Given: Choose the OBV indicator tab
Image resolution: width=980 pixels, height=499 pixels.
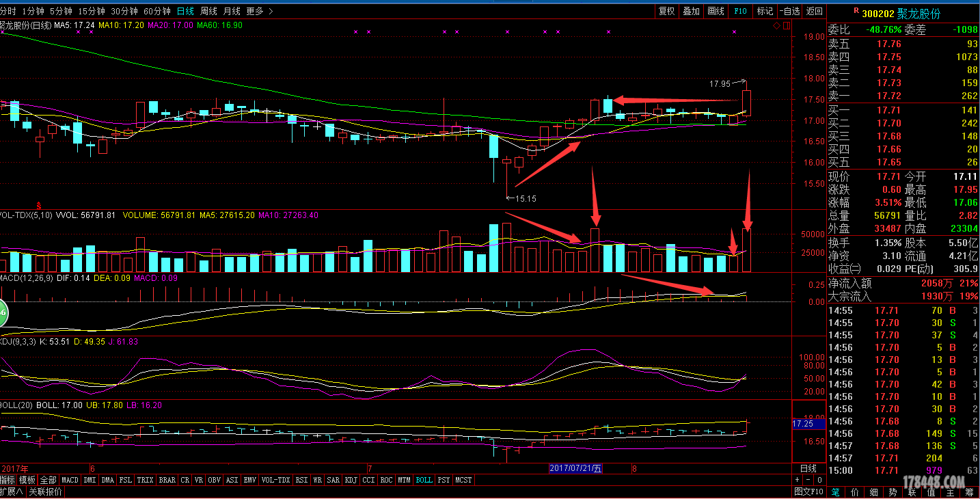Looking at the screenshot, I should pyautogui.click(x=215, y=480).
